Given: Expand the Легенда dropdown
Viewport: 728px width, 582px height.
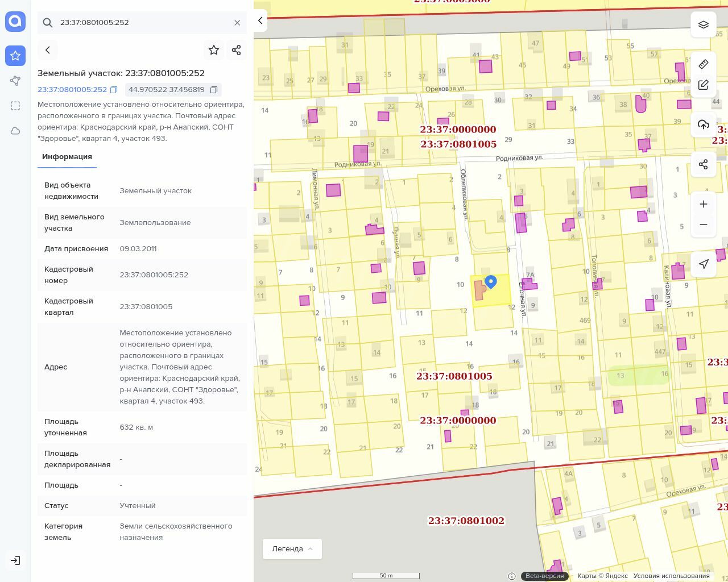Looking at the screenshot, I should (292, 549).
